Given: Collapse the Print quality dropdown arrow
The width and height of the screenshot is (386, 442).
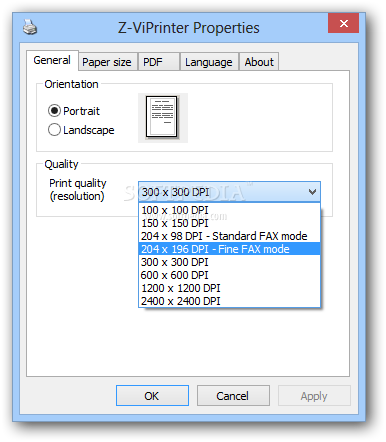Looking at the screenshot, I should [312, 192].
